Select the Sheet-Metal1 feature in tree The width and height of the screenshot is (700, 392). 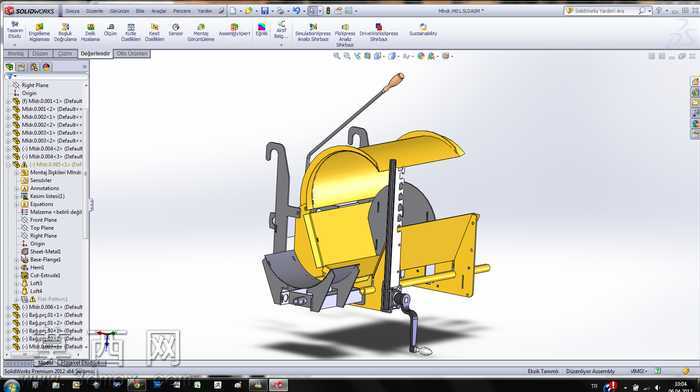(x=45, y=252)
